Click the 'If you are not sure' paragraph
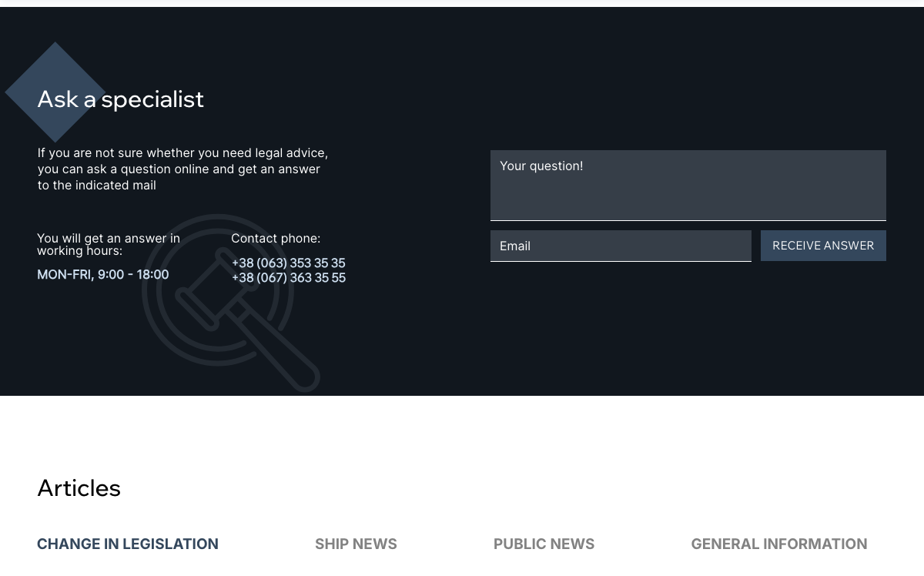This screenshot has height=576, width=924. tap(182, 169)
